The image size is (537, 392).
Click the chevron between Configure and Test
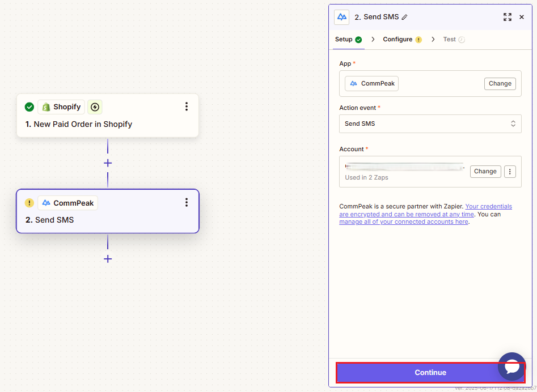(x=433, y=39)
